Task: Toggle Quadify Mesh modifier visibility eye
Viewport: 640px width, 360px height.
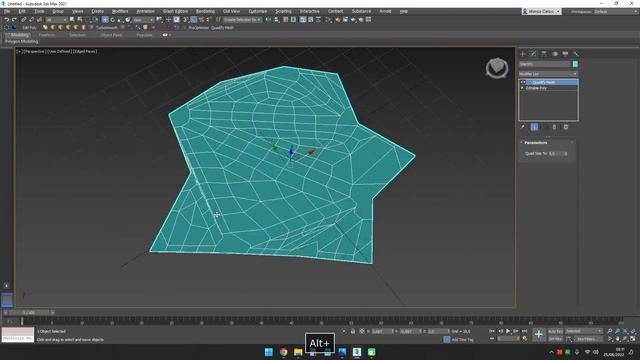Action: pyautogui.click(x=523, y=82)
